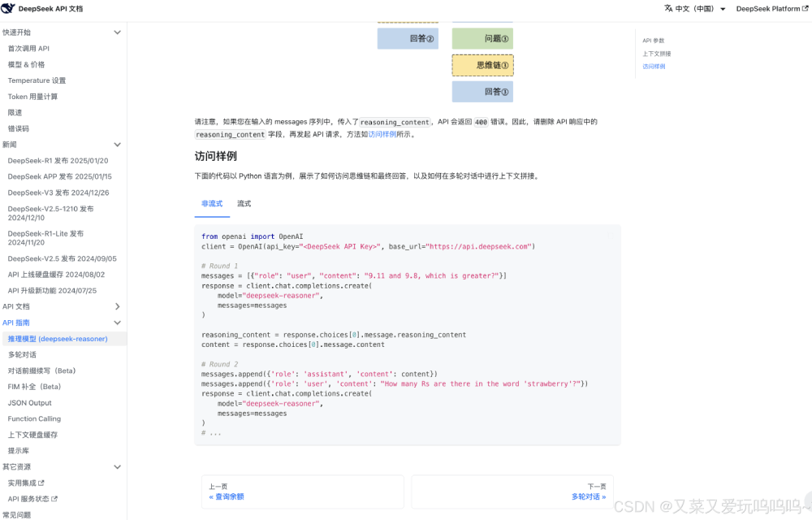This screenshot has width=812, height=520.
Task: Switch to the 非流式 code tab
Action: pyautogui.click(x=212, y=204)
